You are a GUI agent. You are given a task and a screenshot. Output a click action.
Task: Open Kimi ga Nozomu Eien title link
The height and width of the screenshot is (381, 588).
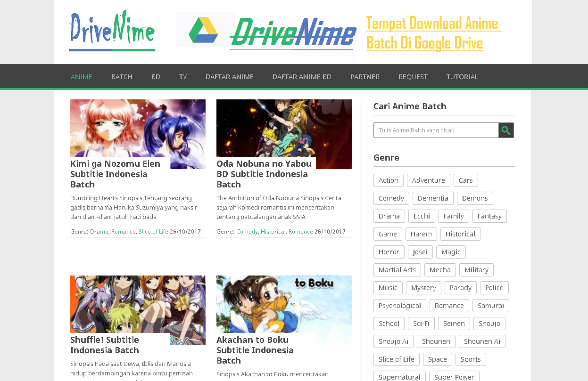click(115, 174)
